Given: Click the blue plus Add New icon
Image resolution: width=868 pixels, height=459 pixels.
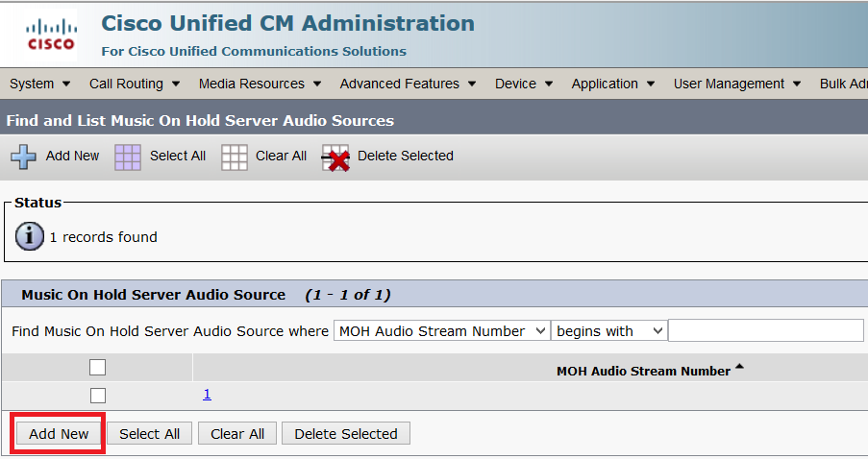Looking at the screenshot, I should tap(23, 157).
